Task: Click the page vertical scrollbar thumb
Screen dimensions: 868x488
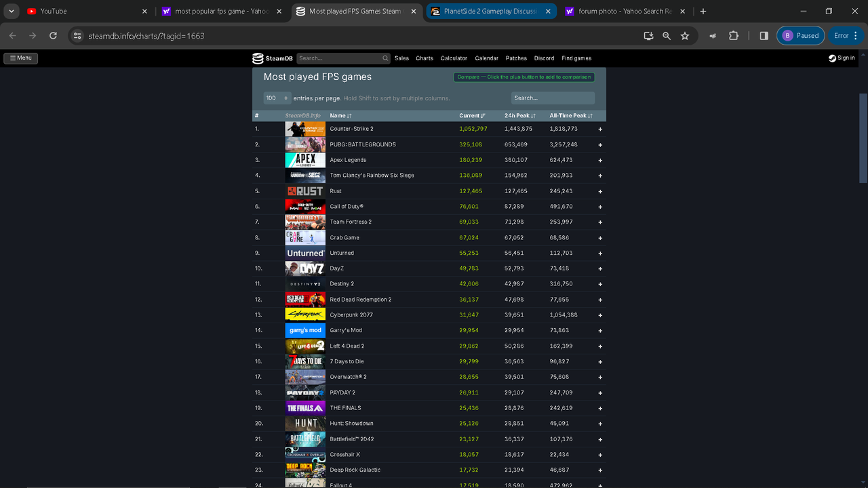Action: pyautogui.click(x=863, y=138)
